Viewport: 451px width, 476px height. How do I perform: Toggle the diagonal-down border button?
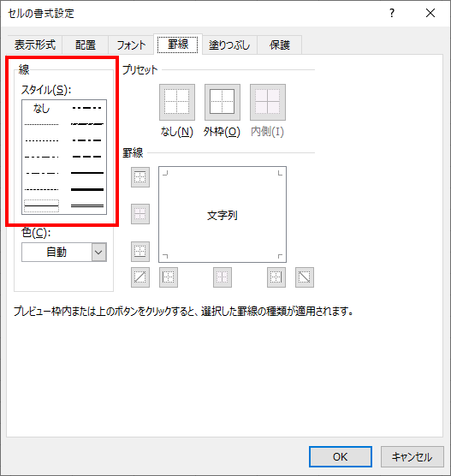(305, 277)
